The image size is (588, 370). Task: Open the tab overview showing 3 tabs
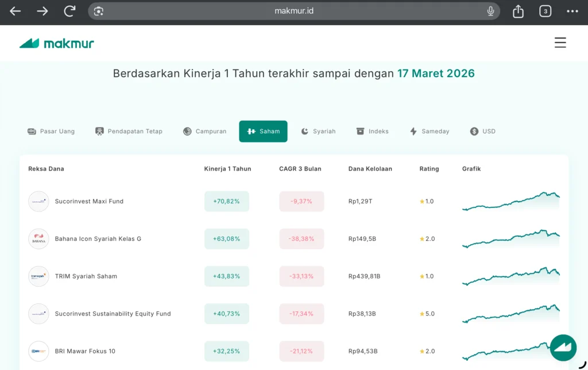[x=544, y=10]
